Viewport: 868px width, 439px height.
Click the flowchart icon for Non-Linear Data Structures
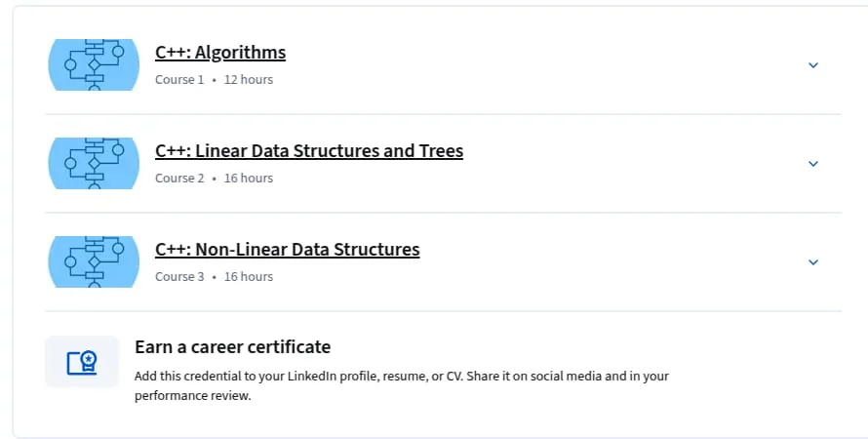click(x=94, y=261)
